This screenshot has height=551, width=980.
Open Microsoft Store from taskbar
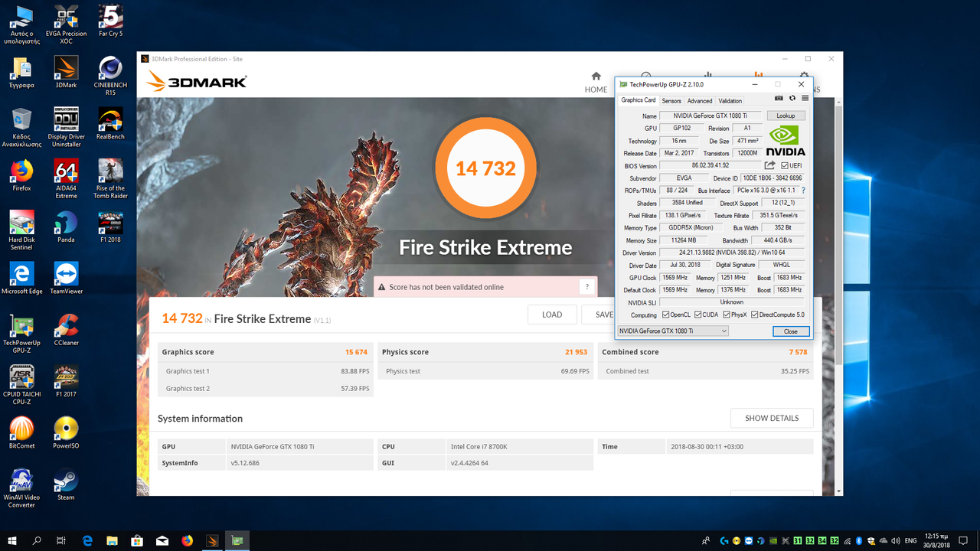coord(138,540)
